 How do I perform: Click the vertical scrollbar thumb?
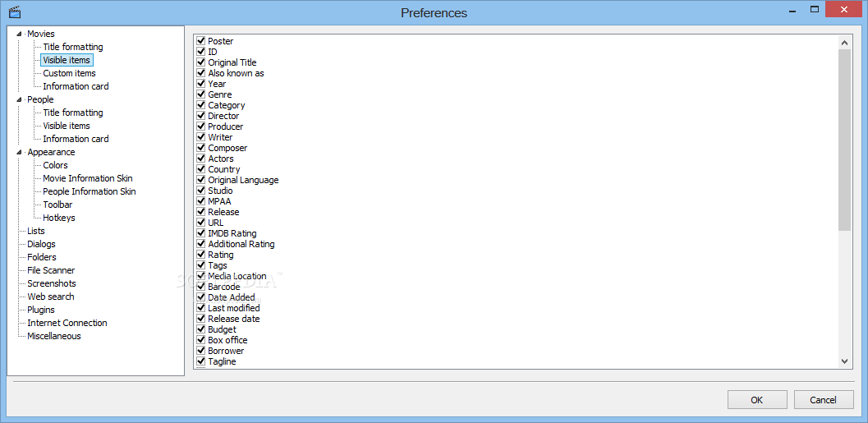tap(844, 140)
